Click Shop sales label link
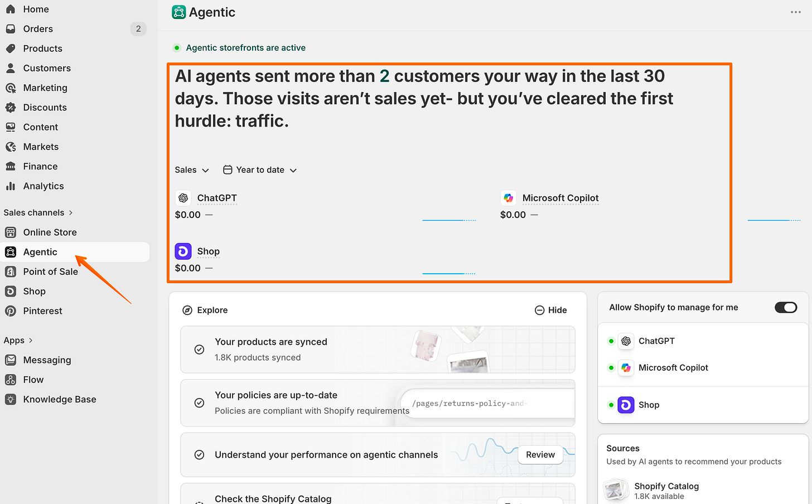 tap(209, 251)
